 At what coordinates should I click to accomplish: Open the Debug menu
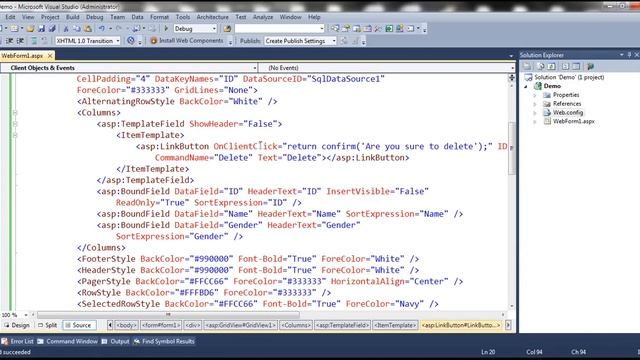(95, 17)
